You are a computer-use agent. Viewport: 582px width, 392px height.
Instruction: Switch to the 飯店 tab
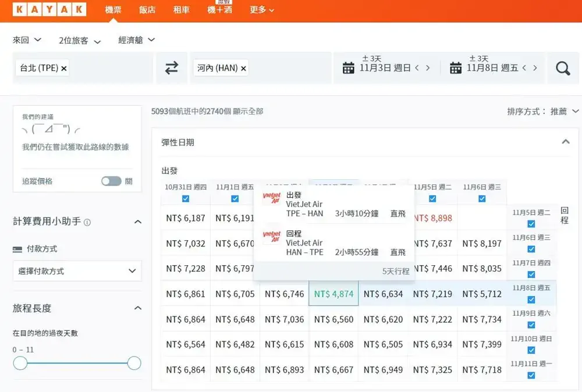tap(147, 10)
